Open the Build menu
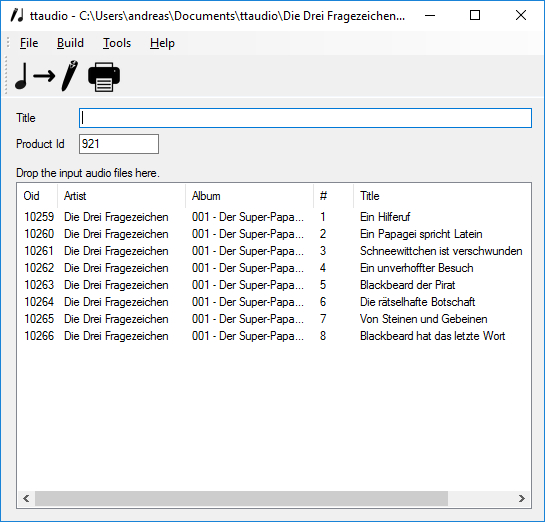 (70, 43)
